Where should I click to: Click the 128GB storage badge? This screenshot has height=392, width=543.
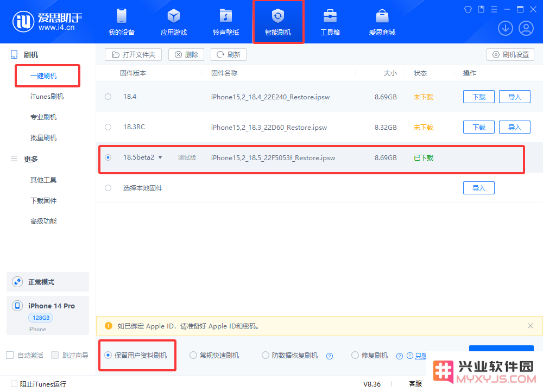click(41, 318)
